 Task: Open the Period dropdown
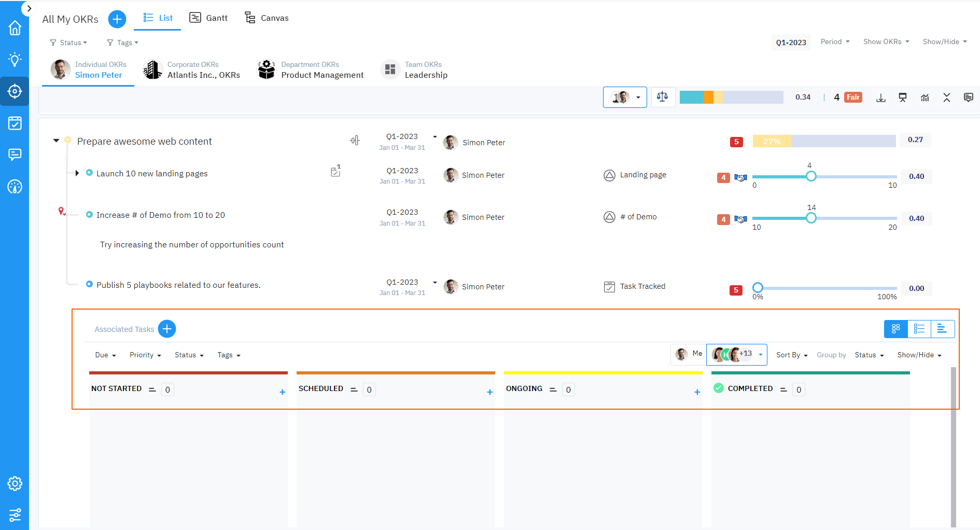(x=834, y=41)
